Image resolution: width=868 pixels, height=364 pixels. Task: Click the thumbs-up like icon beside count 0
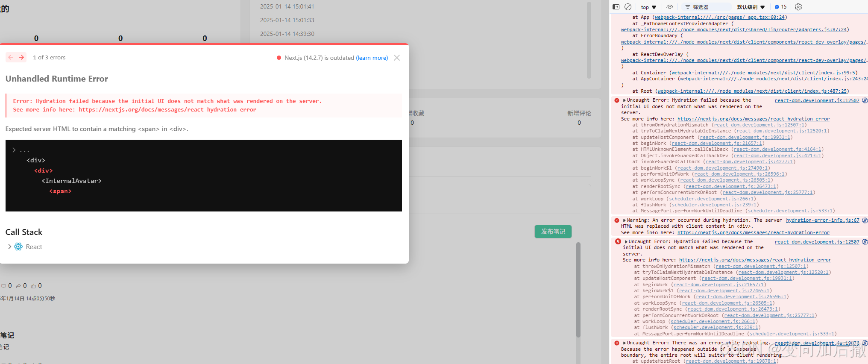(x=33, y=286)
